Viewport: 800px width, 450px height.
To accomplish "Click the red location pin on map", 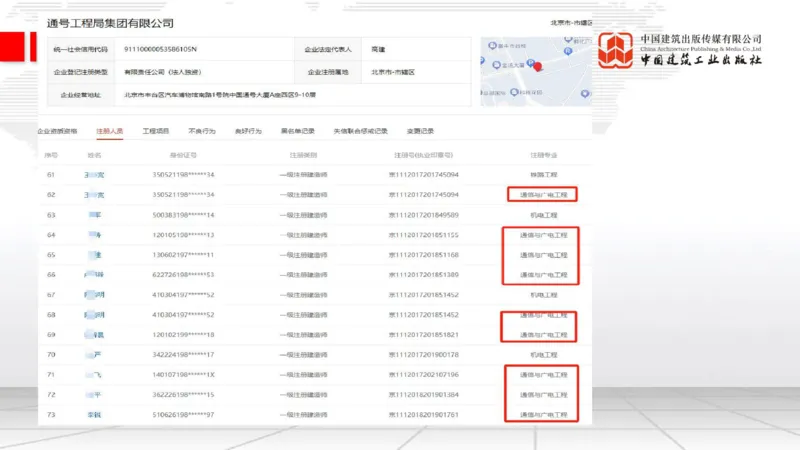I will click(537, 66).
